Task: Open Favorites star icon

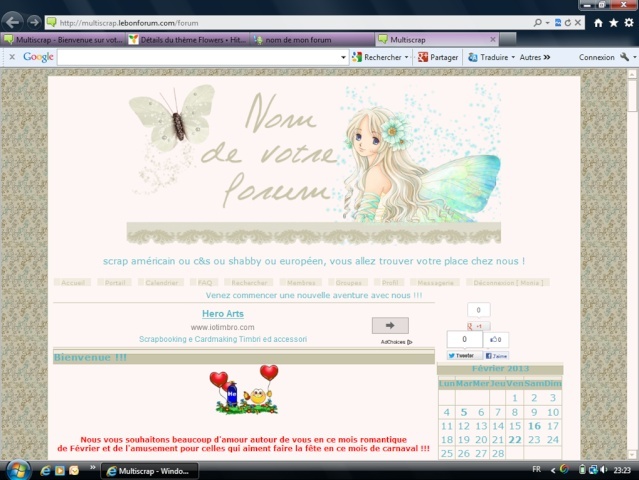Action: pyautogui.click(x=613, y=23)
